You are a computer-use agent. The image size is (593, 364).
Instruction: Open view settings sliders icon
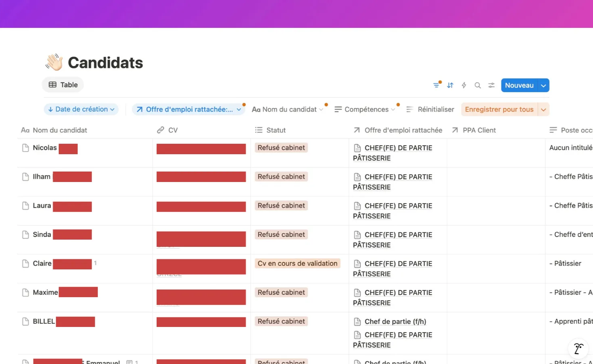tap(491, 85)
